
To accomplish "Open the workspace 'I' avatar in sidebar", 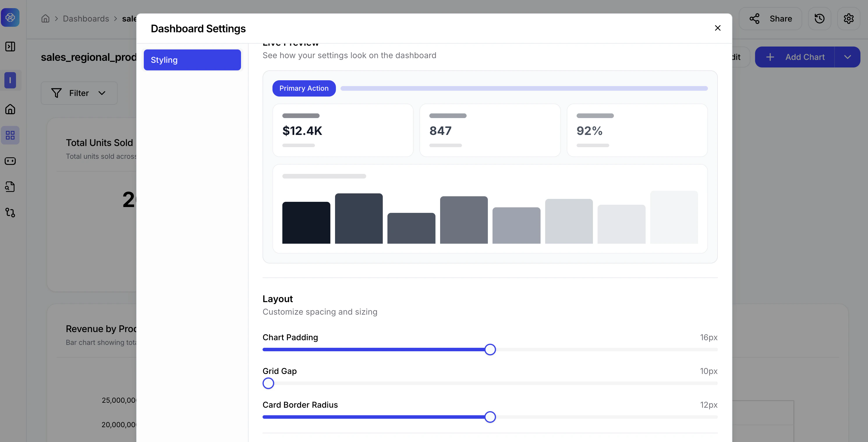I will coord(10,81).
